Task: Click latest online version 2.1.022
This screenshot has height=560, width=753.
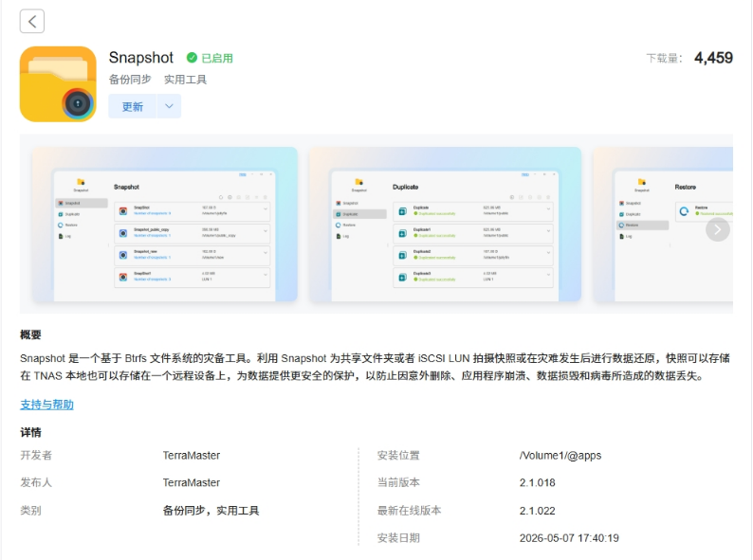Action: [x=537, y=511]
